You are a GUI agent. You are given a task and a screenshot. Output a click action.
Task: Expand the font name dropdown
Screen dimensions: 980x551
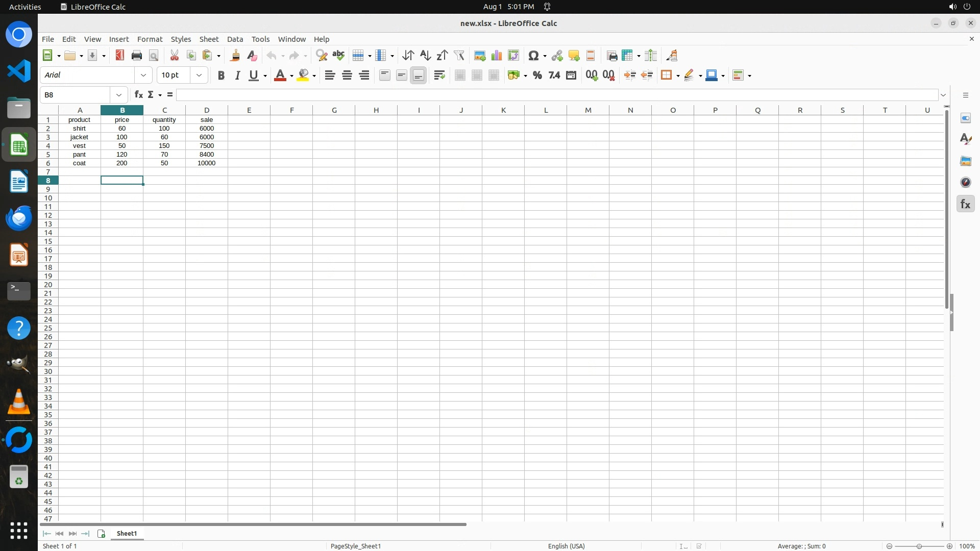143,75
